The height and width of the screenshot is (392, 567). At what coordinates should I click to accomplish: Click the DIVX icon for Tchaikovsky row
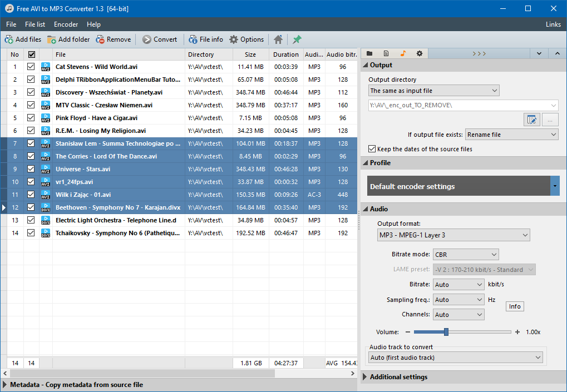click(x=46, y=233)
